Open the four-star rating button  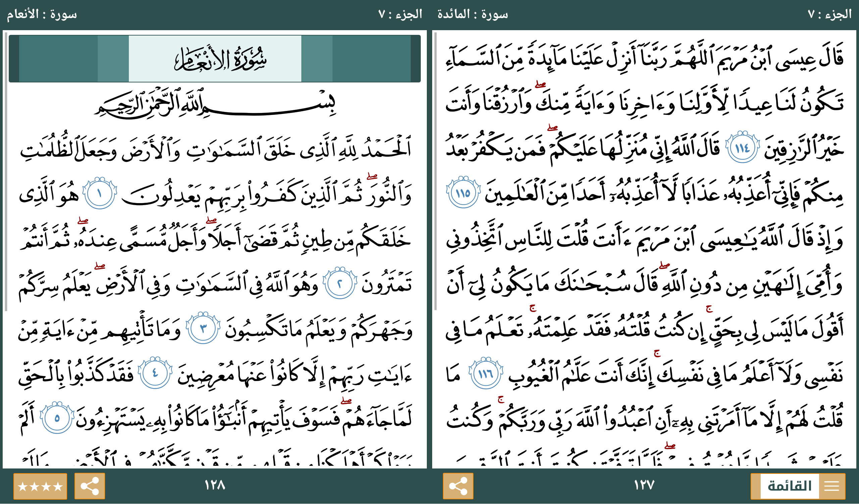(x=40, y=486)
